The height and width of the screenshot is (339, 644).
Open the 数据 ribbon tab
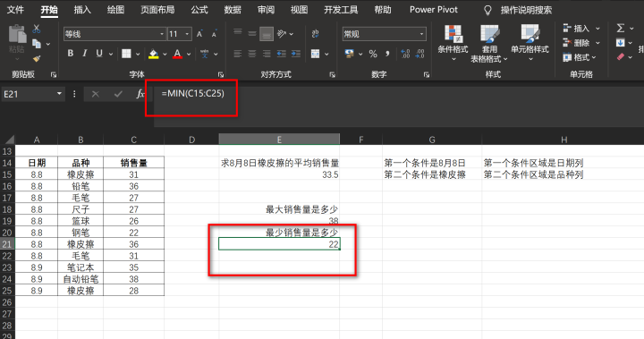point(233,10)
